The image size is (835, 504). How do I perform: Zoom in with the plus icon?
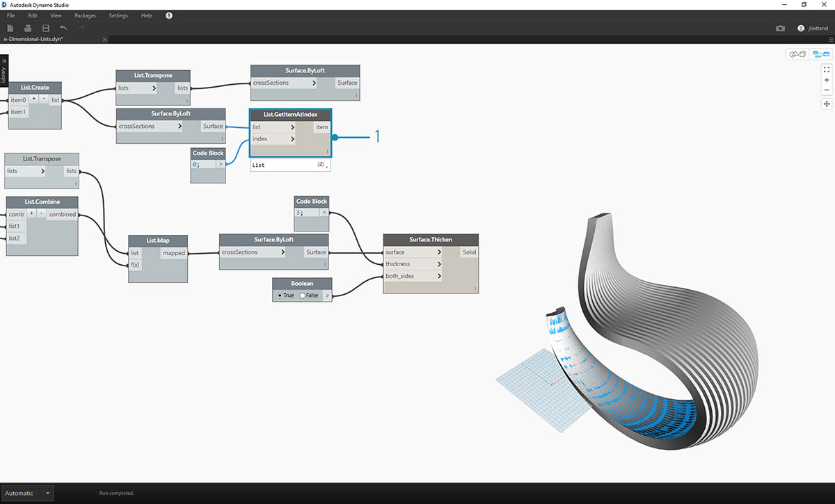tap(827, 80)
